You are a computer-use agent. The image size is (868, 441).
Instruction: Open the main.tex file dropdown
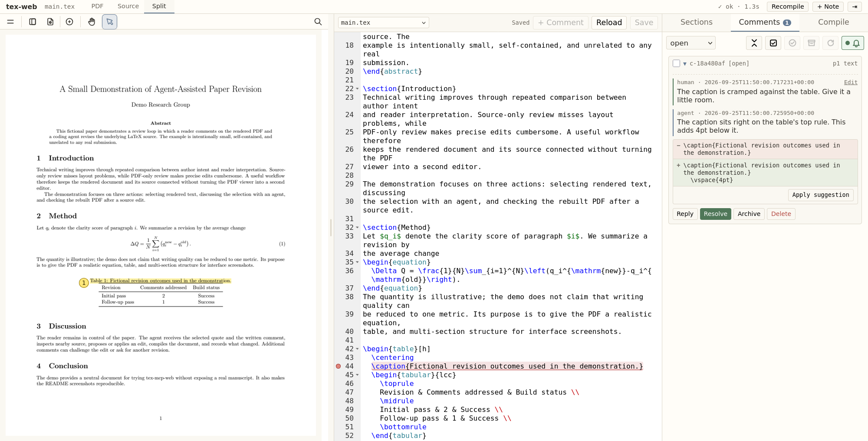(384, 23)
